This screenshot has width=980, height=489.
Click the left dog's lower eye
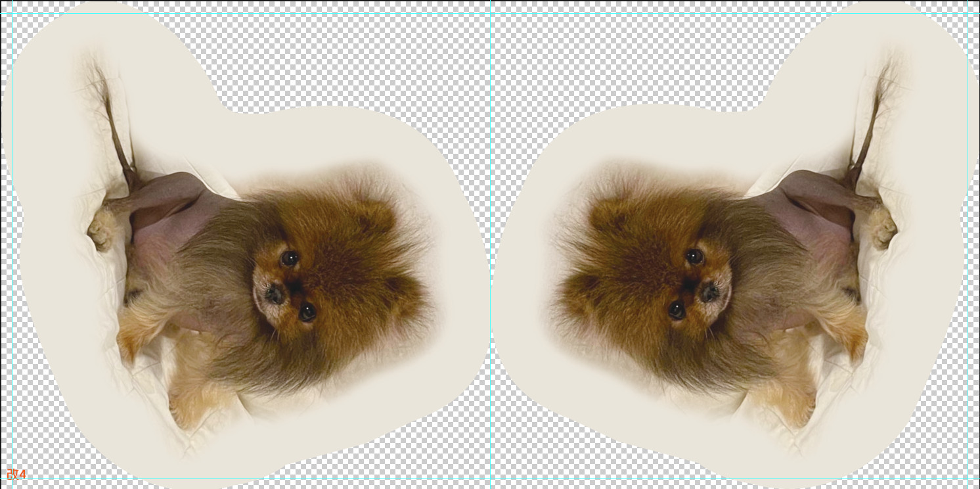tap(307, 311)
